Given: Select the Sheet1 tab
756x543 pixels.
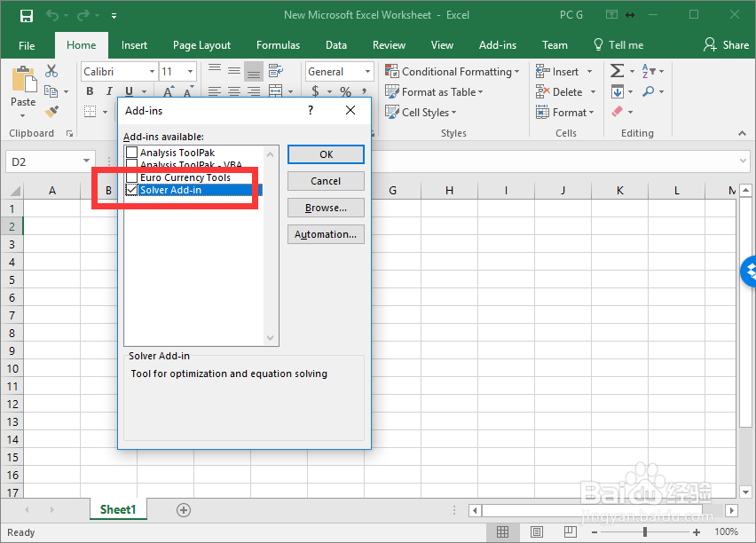Looking at the screenshot, I should pyautogui.click(x=118, y=509).
